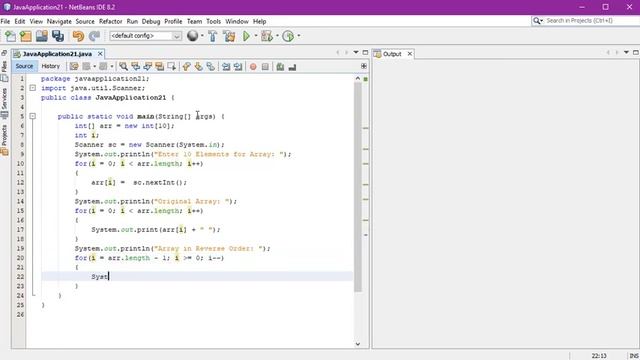Click the Undo arrow icon
The height and width of the screenshot is (360, 640).
click(x=78, y=36)
